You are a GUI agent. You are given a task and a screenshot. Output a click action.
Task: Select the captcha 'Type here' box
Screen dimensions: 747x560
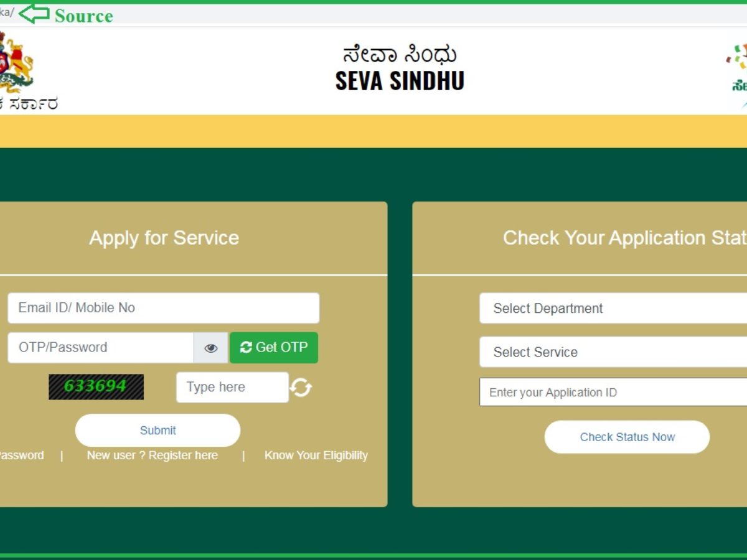click(x=232, y=387)
